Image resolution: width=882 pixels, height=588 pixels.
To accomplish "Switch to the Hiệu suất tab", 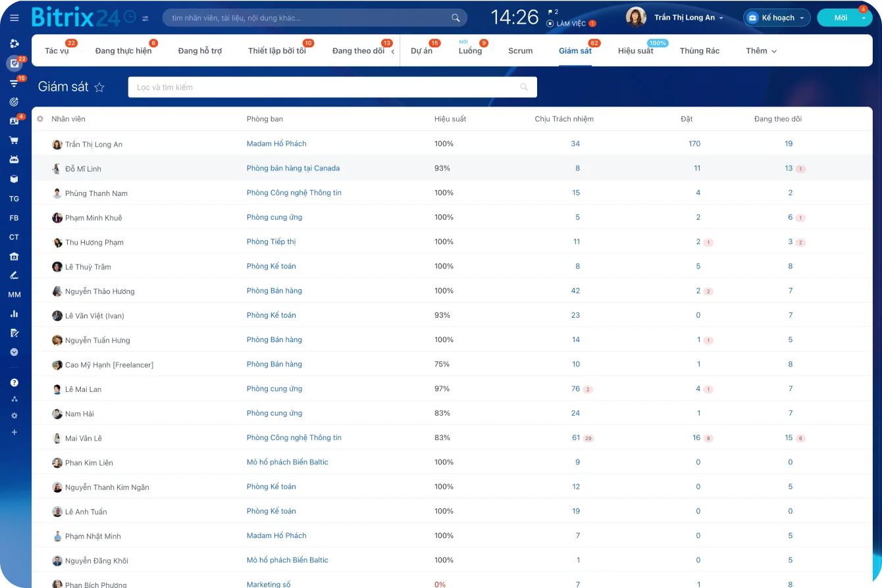I will point(635,51).
